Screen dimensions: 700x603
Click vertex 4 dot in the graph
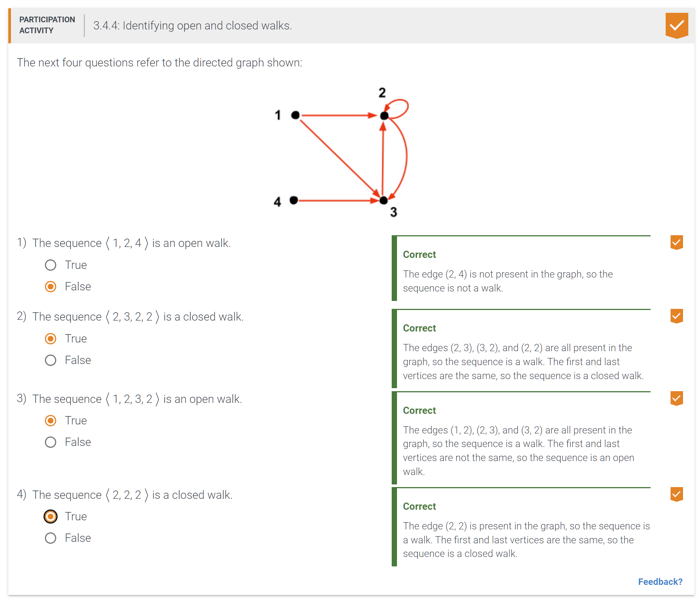click(294, 200)
